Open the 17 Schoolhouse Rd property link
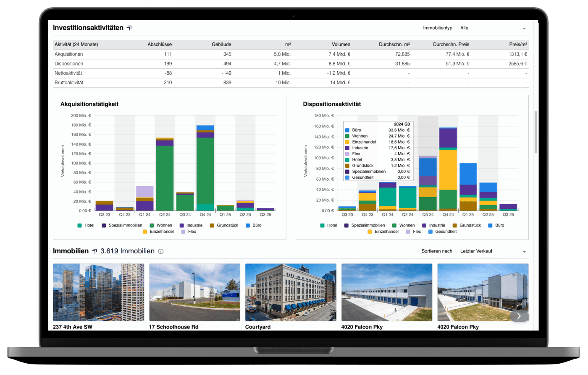 [173, 327]
